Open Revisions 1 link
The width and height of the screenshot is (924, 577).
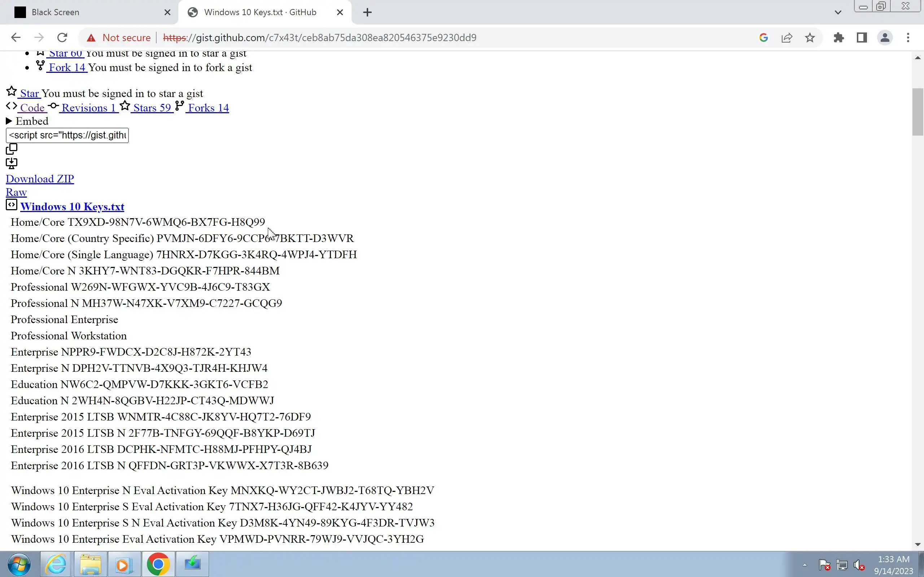(x=88, y=108)
